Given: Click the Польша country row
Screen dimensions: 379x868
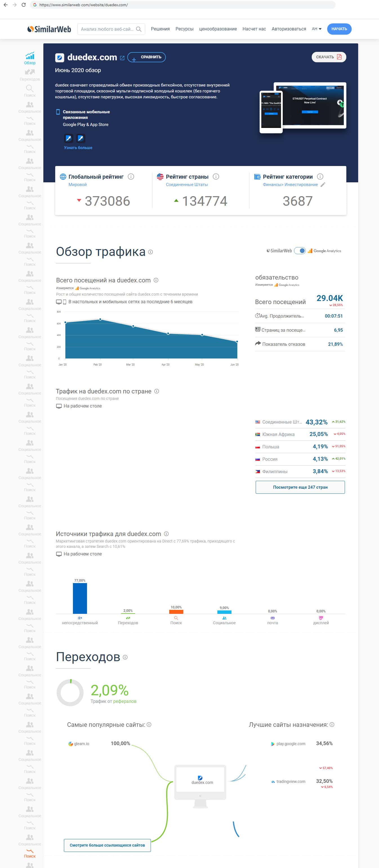Looking at the screenshot, I should point(300,447).
